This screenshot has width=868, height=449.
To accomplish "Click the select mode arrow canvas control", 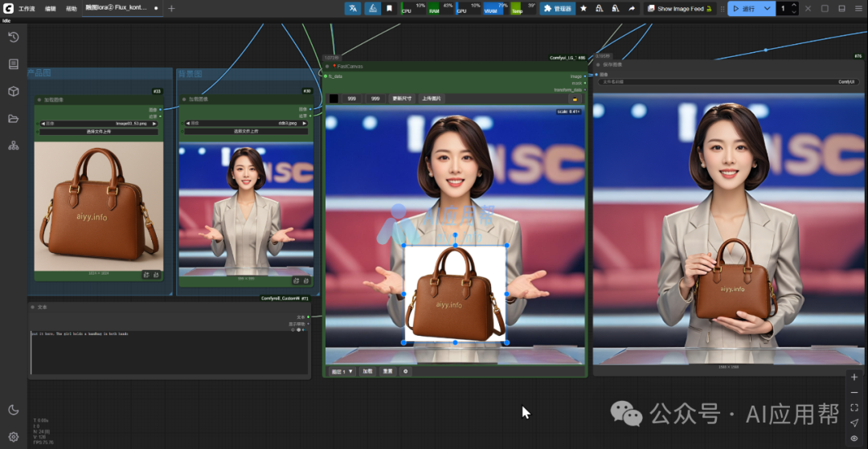I will pyautogui.click(x=854, y=423).
